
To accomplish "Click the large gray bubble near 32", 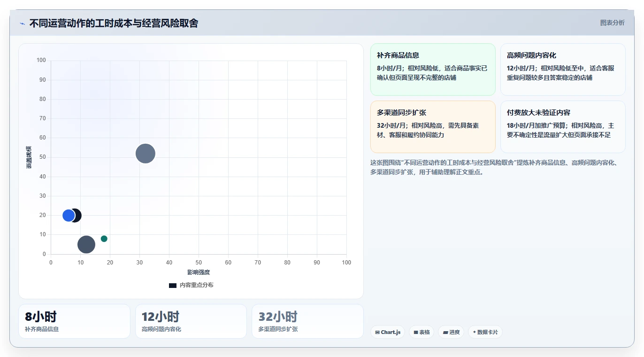I will click(x=146, y=154).
